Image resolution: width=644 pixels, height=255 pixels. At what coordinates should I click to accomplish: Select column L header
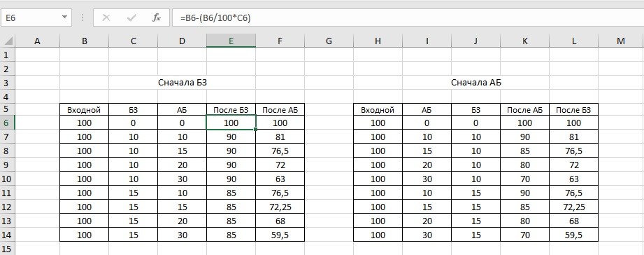click(574, 41)
